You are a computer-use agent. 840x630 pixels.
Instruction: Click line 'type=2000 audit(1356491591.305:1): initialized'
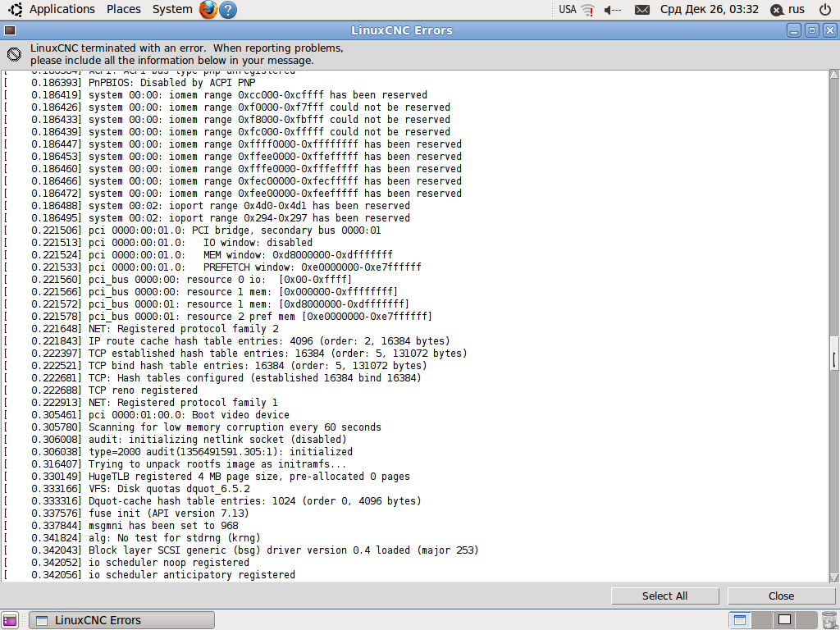coord(221,452)
